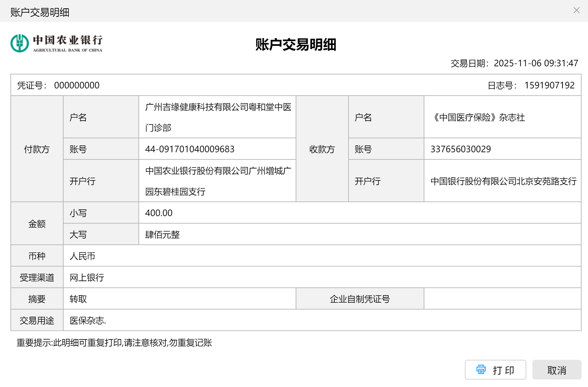Click the channel value 网上银行
588x387 pixels.
pyautogui.click(x=87, y=278)
